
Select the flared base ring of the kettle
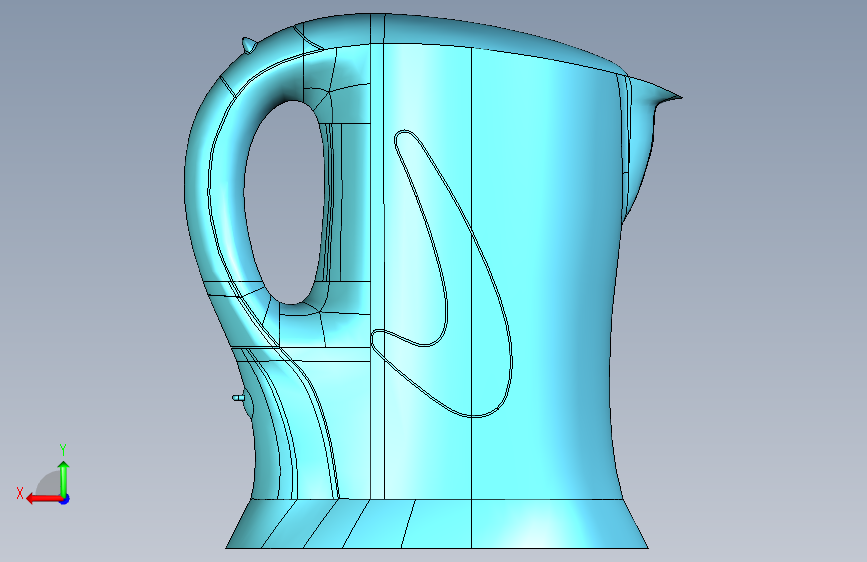pos(437,524)
